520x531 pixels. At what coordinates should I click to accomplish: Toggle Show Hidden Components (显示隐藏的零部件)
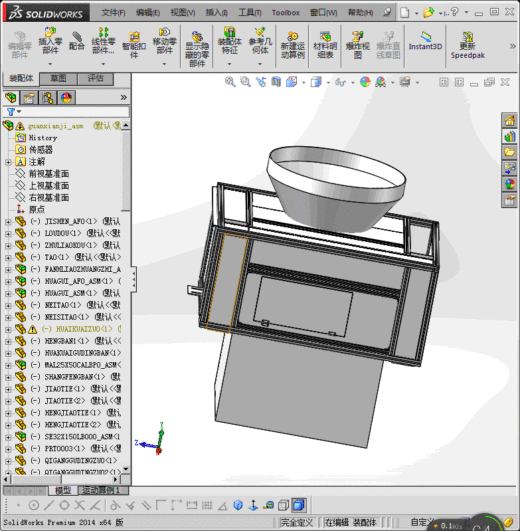[197, 49]
